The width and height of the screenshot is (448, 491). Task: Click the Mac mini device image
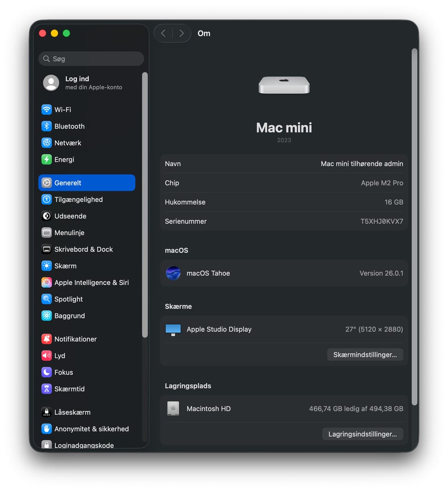pyautogui.click(x=284, y=85)
